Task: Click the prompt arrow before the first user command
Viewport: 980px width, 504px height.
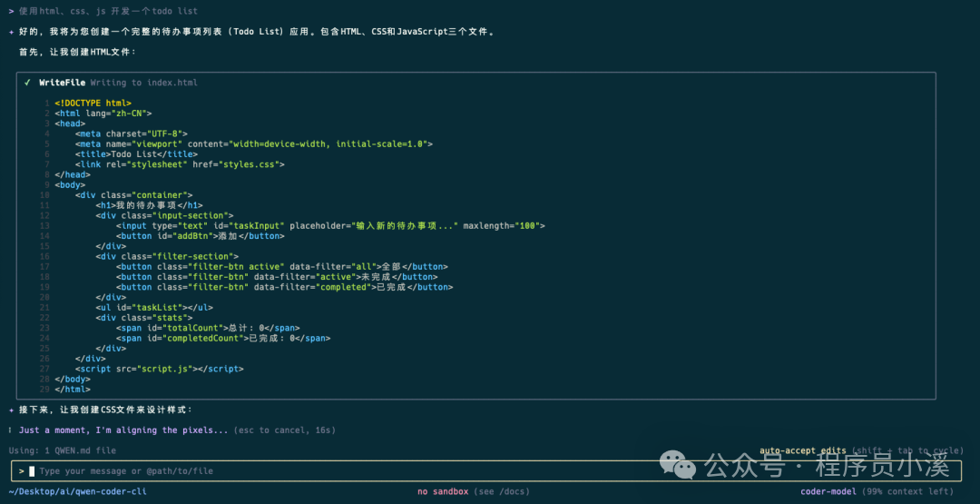Action: (10, 11)
